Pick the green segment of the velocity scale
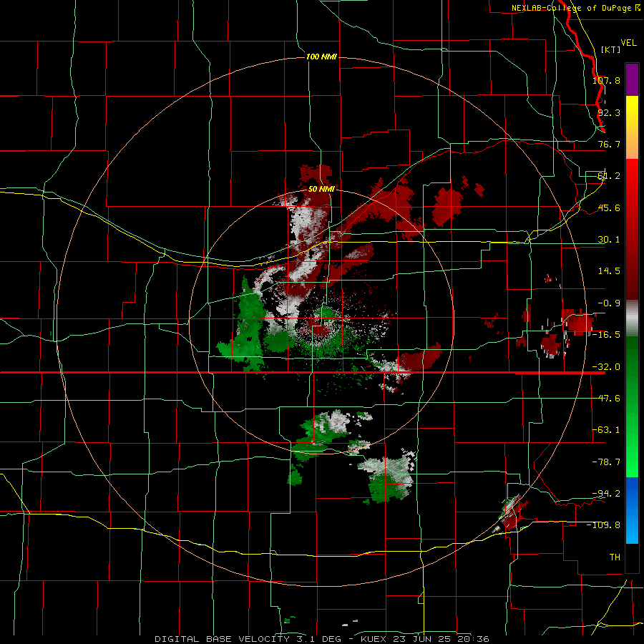644x644 pixels. (632, 406)
